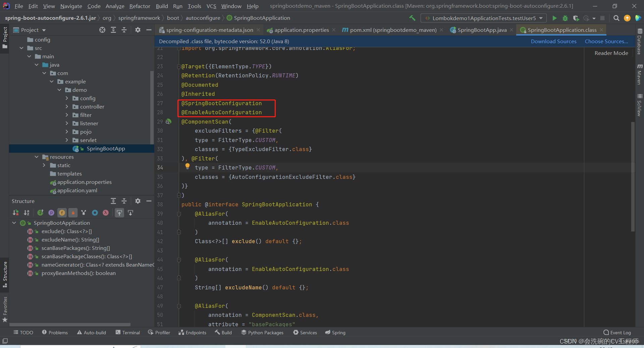Click the tool windows quick access icon bottom-left
The width and height of the screenshot is (644, 348).
(x=5, y=341)
